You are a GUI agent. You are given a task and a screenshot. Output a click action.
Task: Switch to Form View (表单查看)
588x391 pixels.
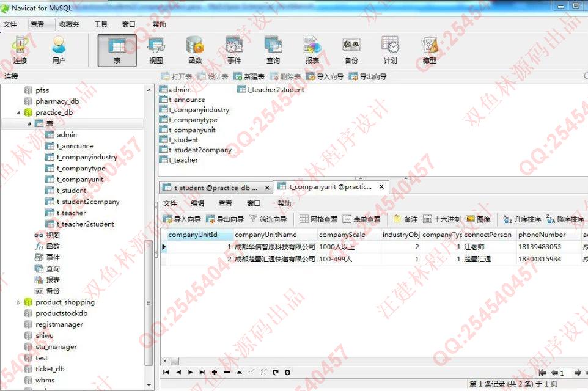361,219
